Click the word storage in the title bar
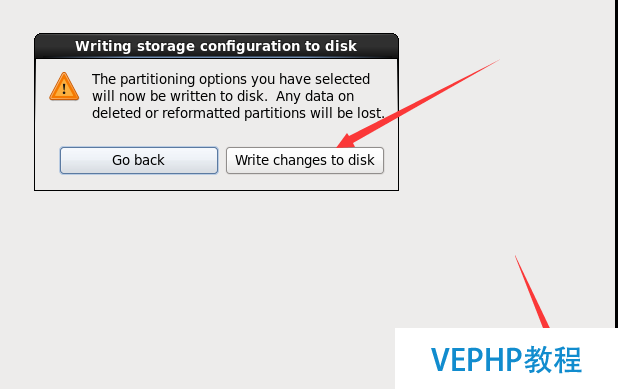 coord(166,47)
